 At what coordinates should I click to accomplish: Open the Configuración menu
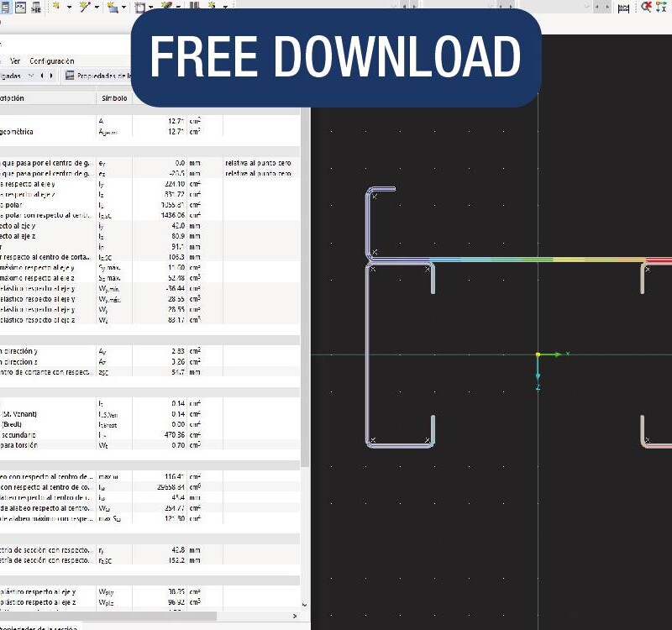tap(51, 60)
